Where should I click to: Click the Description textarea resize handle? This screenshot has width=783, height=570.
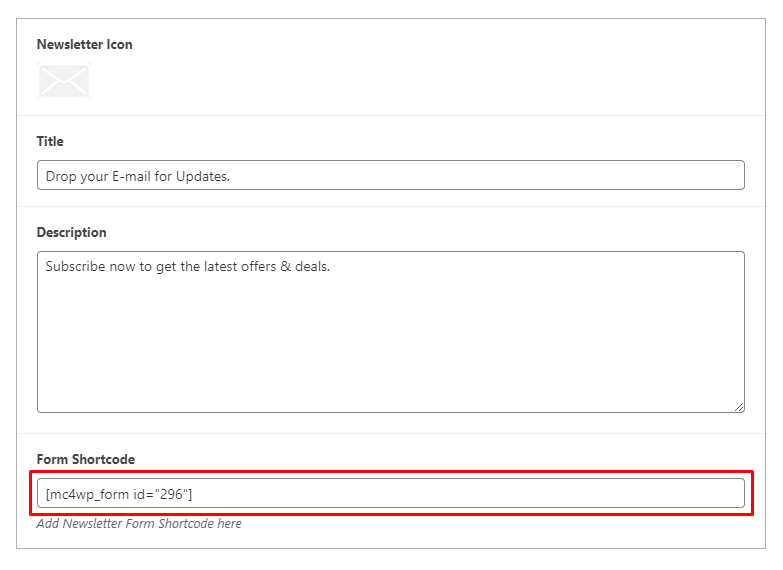739,407
